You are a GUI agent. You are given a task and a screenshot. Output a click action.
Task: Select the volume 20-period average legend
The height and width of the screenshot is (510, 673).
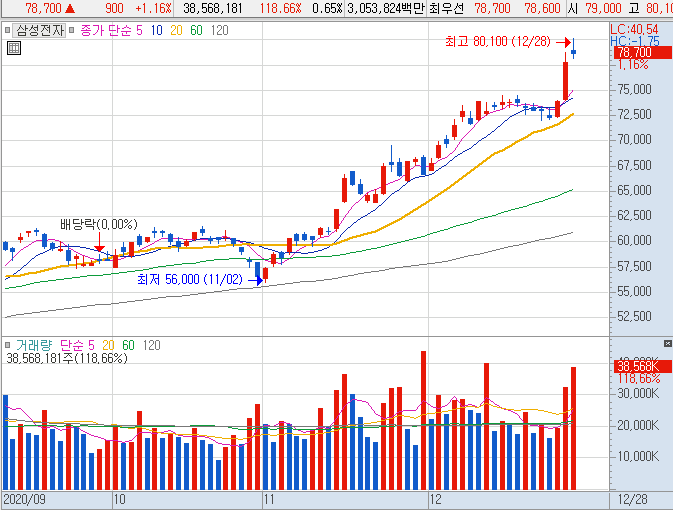108,345
